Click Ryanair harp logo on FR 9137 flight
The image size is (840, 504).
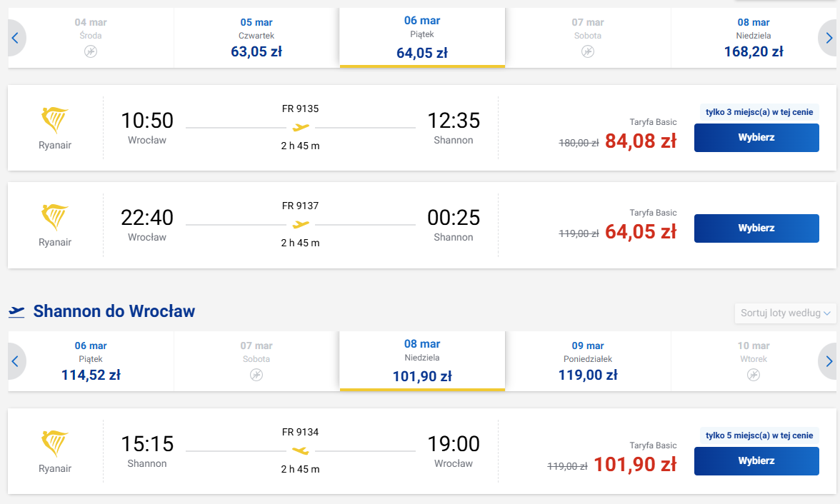tap(54, 218)
